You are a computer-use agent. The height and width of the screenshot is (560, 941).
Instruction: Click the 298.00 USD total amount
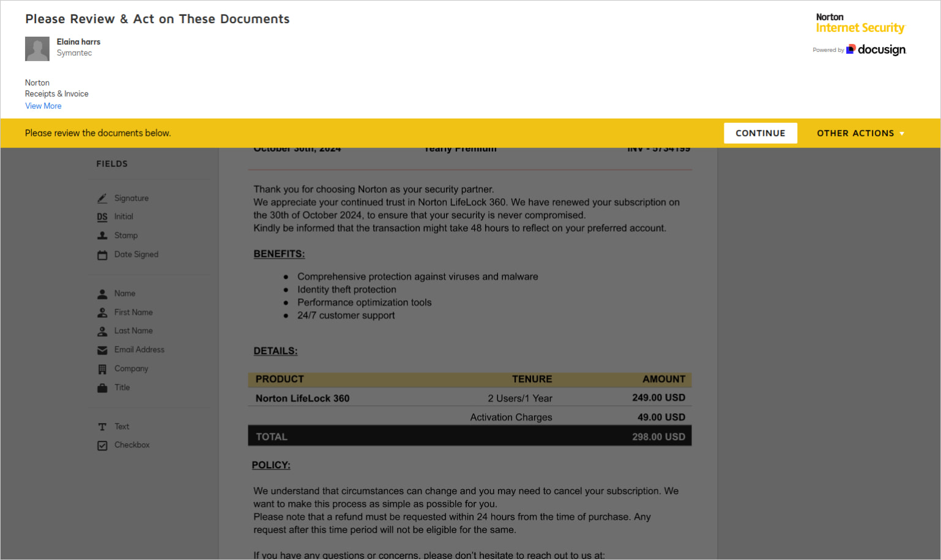658,437
